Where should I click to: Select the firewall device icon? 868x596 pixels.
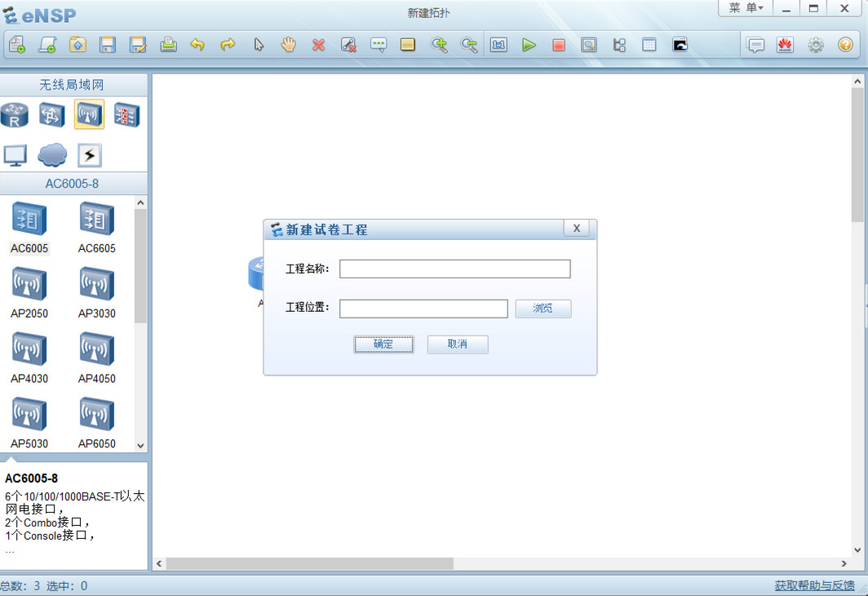[124, 115]
